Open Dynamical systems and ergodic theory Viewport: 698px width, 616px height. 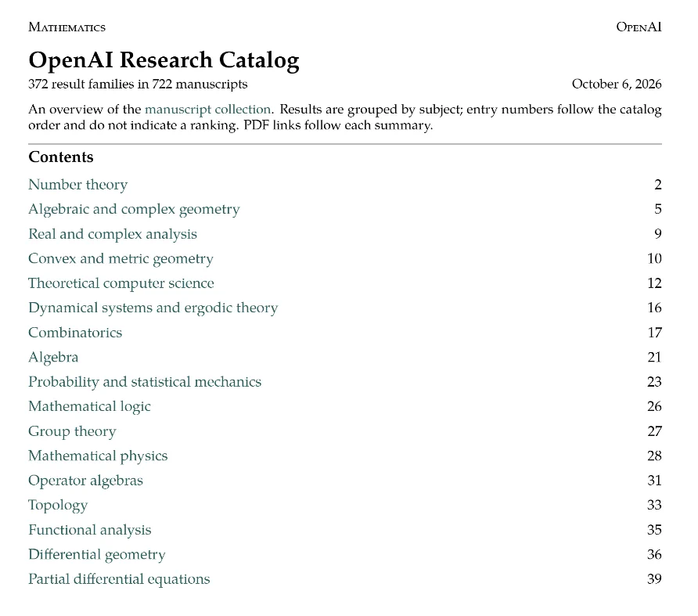[x=153, y=308]
